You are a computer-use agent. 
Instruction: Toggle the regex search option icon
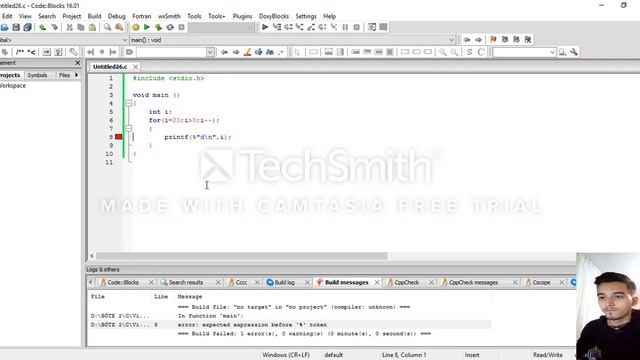coord(281,52)
